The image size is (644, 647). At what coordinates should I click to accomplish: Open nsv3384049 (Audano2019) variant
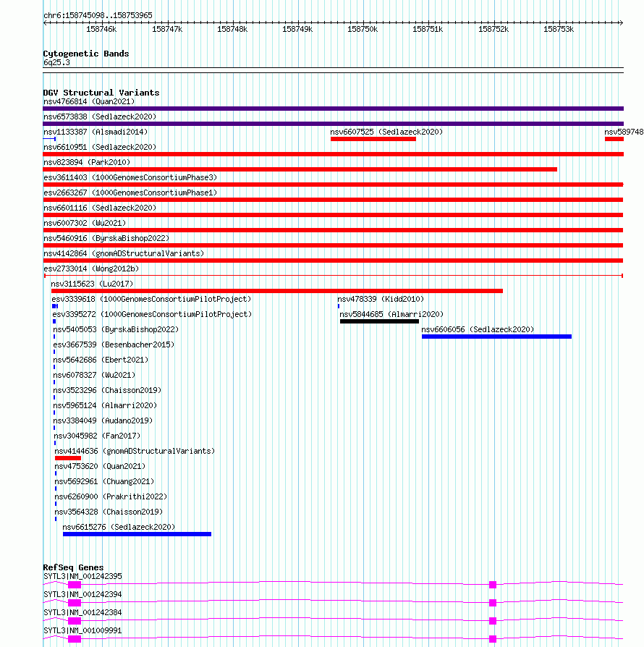103,421
